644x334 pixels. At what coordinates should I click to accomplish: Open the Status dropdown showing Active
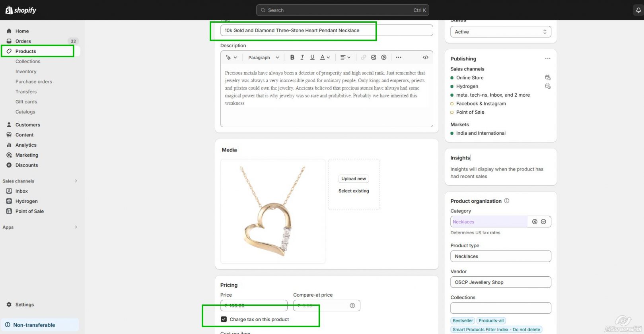500,32
